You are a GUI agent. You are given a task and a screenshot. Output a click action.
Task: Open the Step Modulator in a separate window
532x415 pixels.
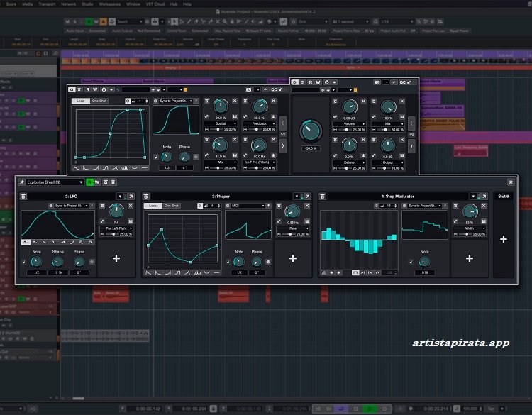[484, 196]
